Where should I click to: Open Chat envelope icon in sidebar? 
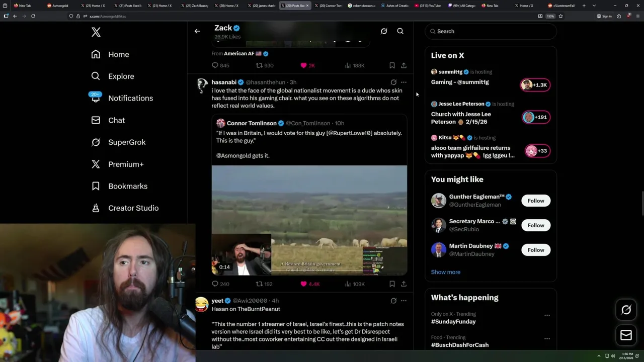pyautogui.click(x=96, y=120)
